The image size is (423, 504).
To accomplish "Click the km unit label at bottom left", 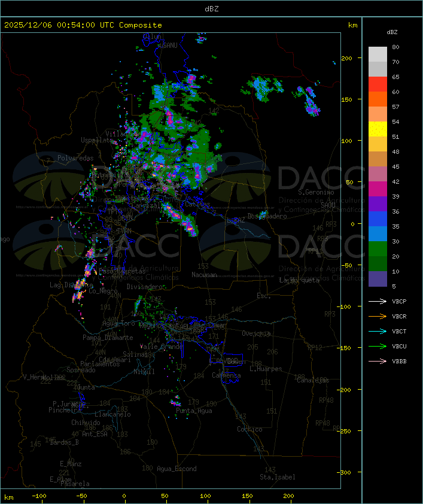I will (8, 497).
